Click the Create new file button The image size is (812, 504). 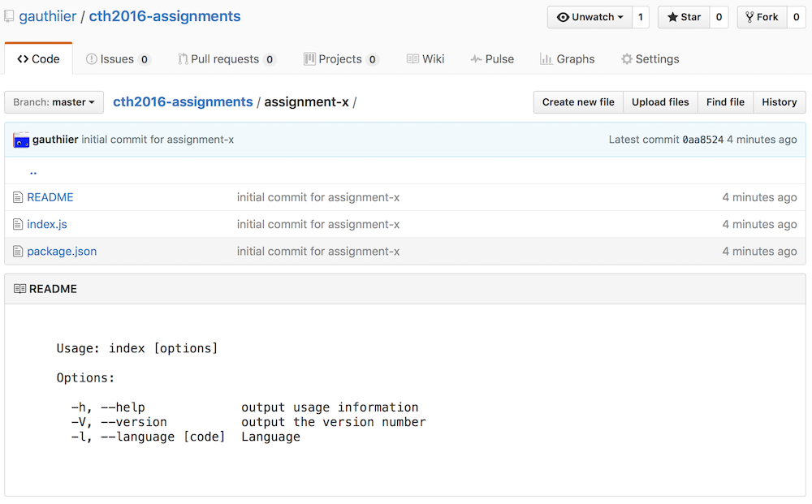[x=578, y=102]
